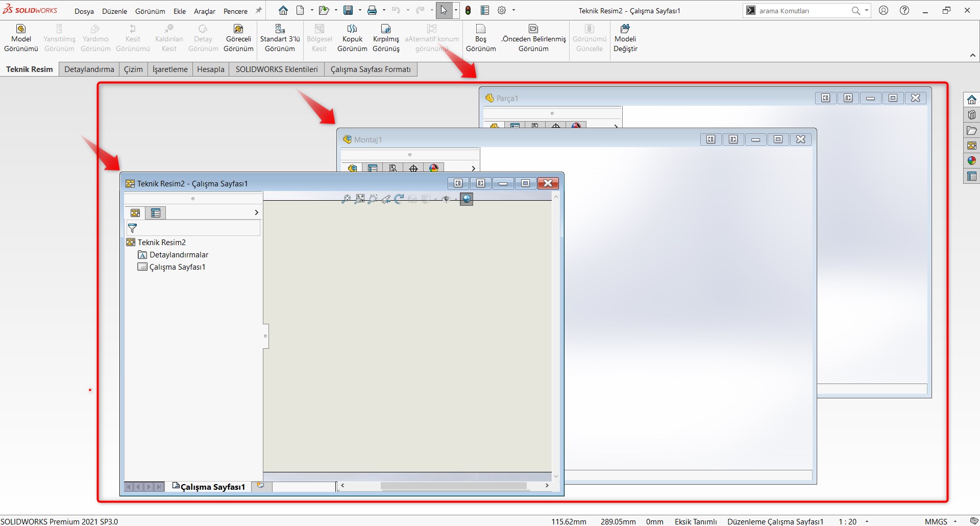Toggle the Select cursor tool

click(444, 10)
